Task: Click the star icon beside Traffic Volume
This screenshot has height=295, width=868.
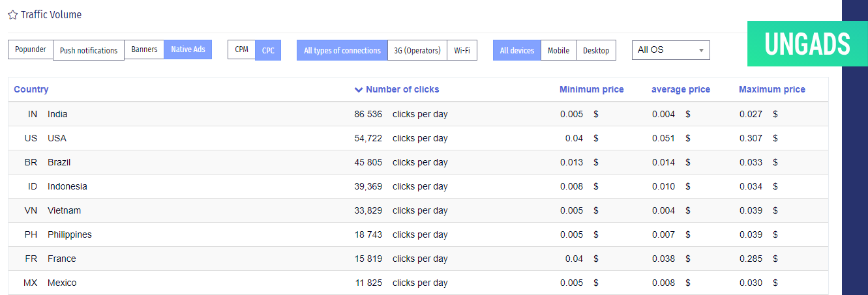Action: pyautogui.click(x=12, y=14)
